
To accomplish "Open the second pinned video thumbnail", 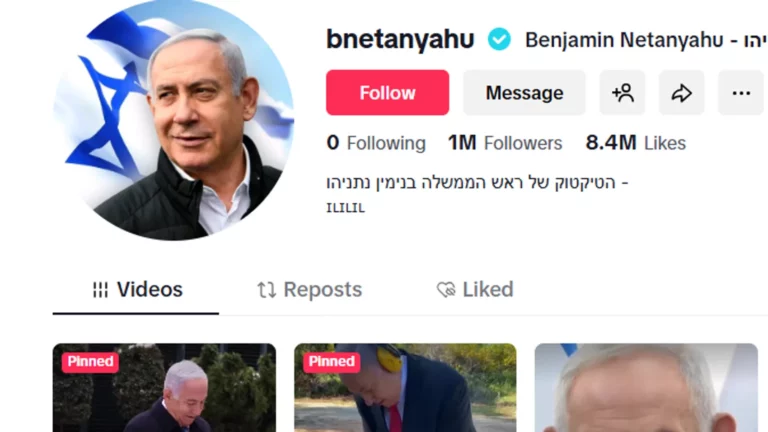I will (405, 390).
